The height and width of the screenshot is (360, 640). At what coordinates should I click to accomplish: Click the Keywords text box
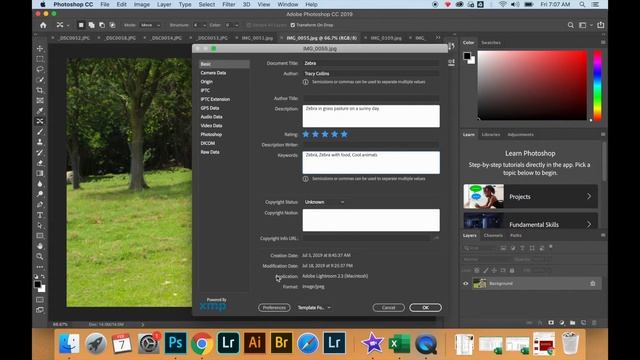[x=371, y=162]
